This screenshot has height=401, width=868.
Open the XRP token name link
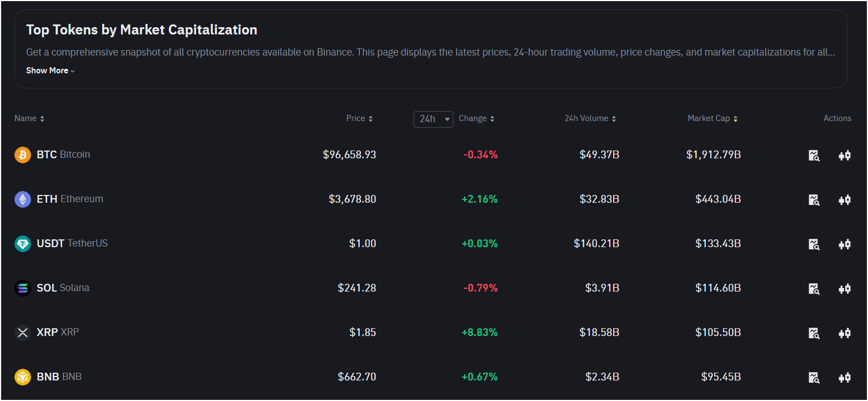pyautogui.click(x=58, y=332)
